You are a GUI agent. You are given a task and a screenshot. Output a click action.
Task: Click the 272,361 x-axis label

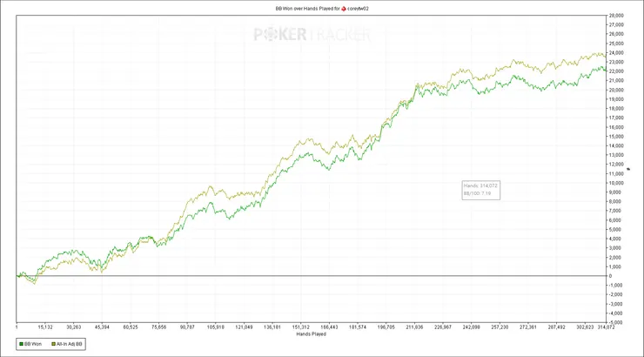tap(527, 327)
